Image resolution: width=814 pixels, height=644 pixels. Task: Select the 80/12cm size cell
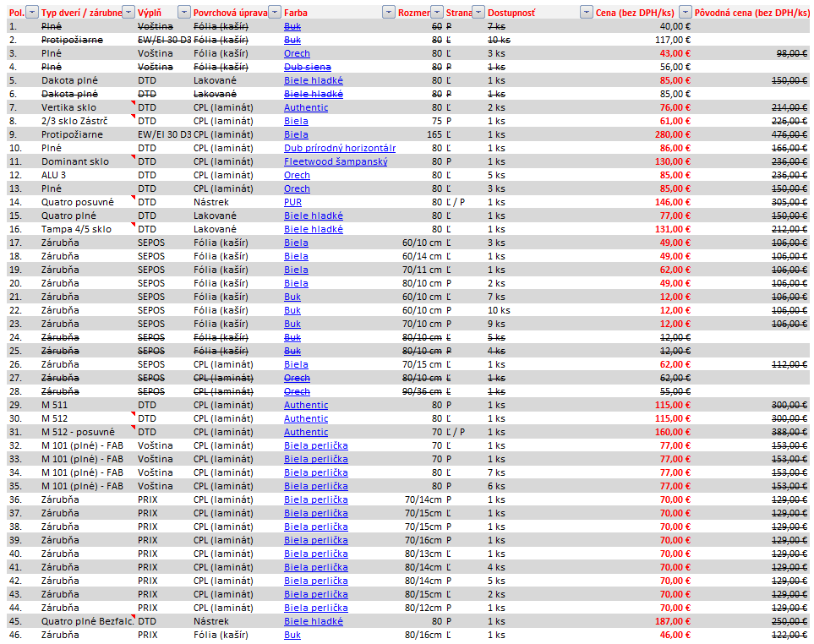(x=423, y=608)
